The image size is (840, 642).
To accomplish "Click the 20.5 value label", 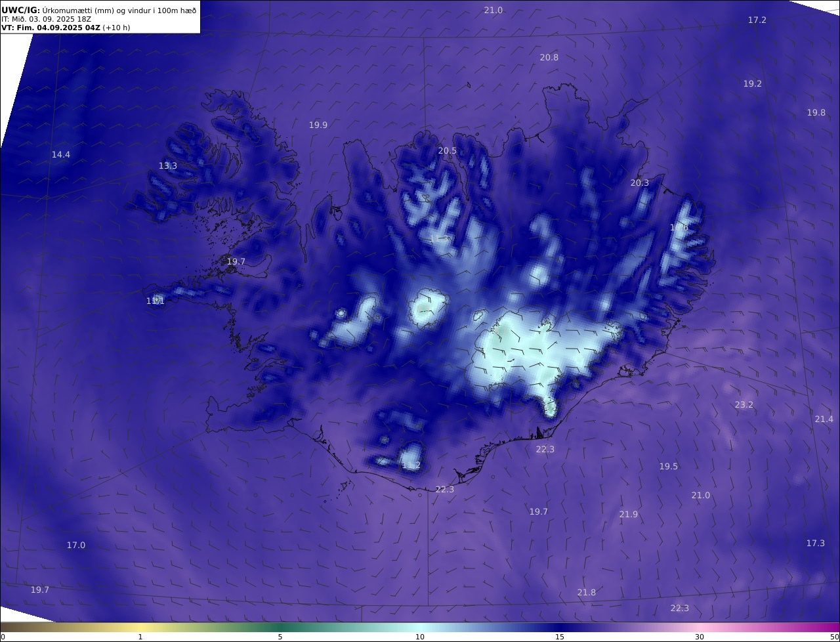I will point(447,151).
